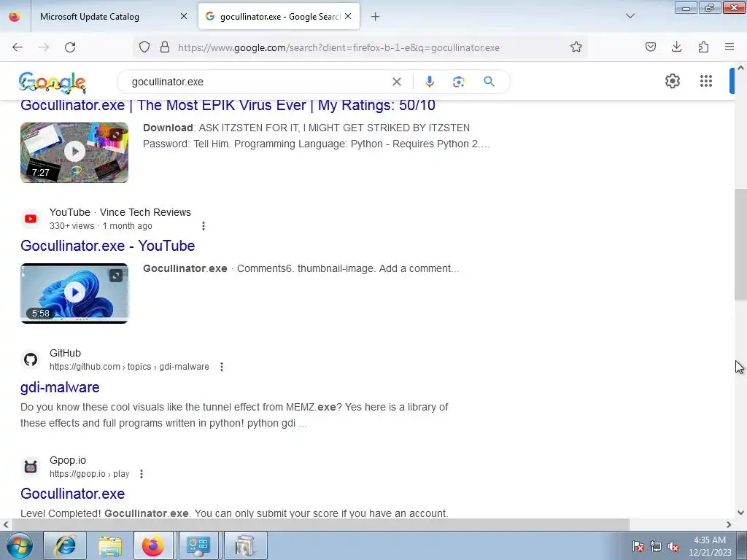The height and width of the screenshot is (560, 747).
Task: Click the Show desktop strip after the clock
Action: click(742, 545)
